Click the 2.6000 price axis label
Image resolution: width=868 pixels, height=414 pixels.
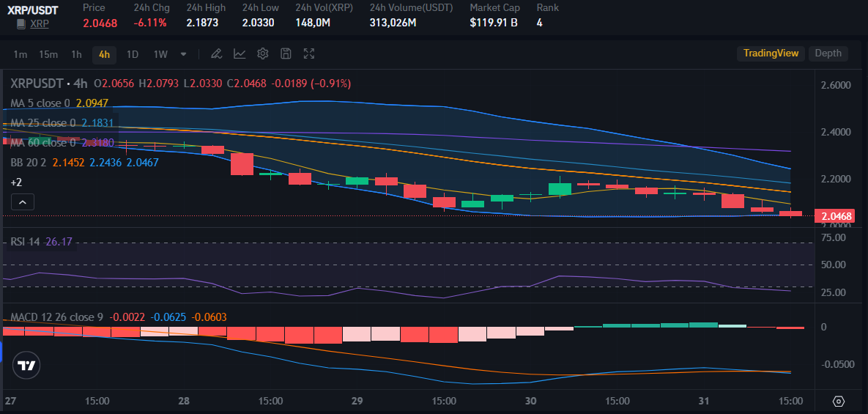pos(836,85)
